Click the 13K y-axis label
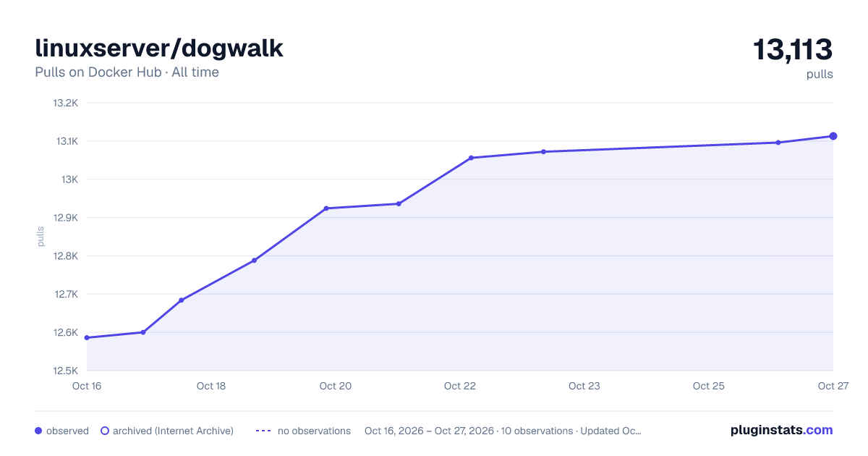Image resolution: width=868 pixels, height=456 pixels. click(69, 180)
